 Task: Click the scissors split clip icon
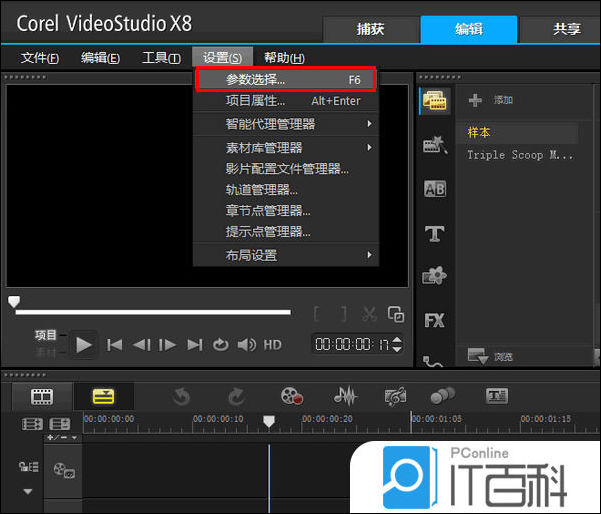pos(370,314)
